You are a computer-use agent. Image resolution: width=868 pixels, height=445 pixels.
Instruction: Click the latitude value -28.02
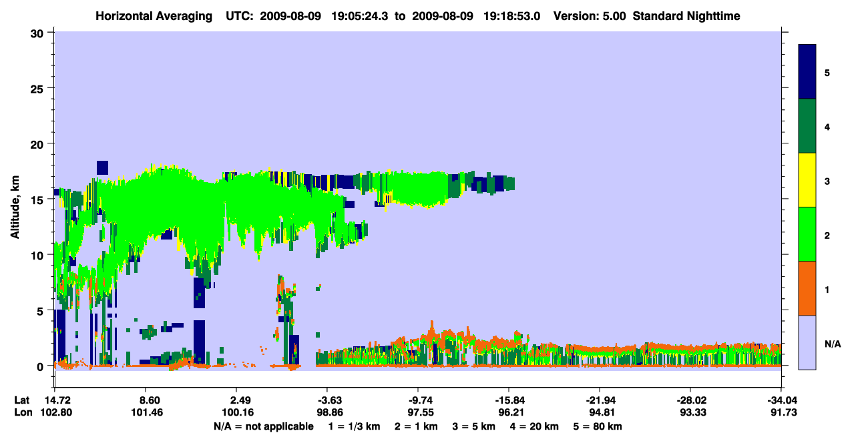click(691, 400)
